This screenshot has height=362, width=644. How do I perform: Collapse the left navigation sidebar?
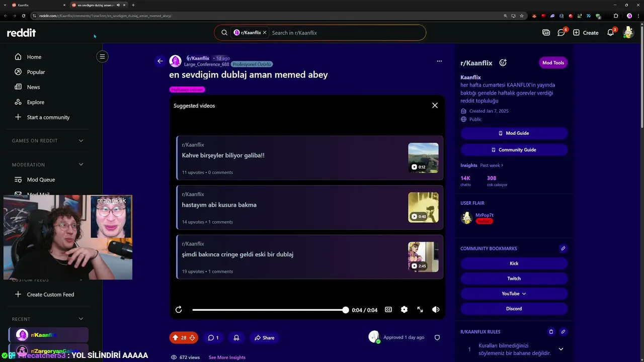(x=102, y=56)
